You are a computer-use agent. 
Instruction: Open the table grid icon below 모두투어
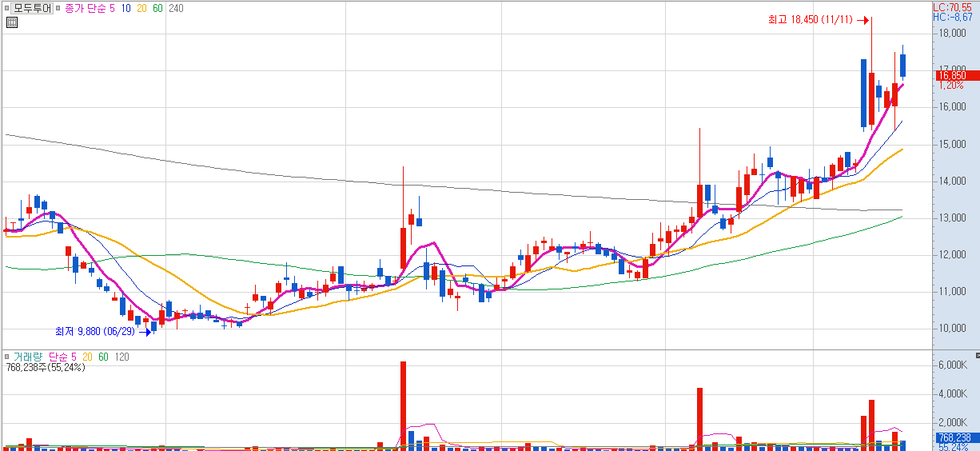pos(12,22)
